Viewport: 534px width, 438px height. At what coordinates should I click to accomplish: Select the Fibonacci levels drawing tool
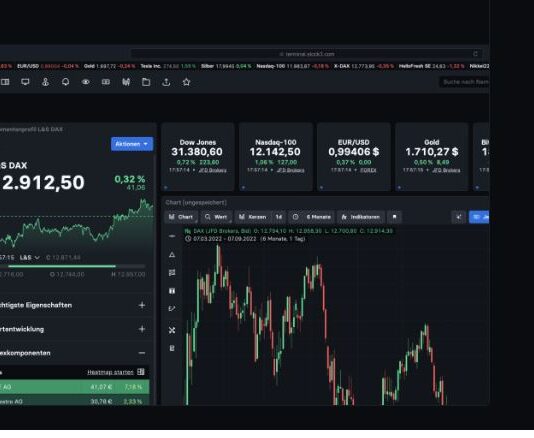point(172,272)
